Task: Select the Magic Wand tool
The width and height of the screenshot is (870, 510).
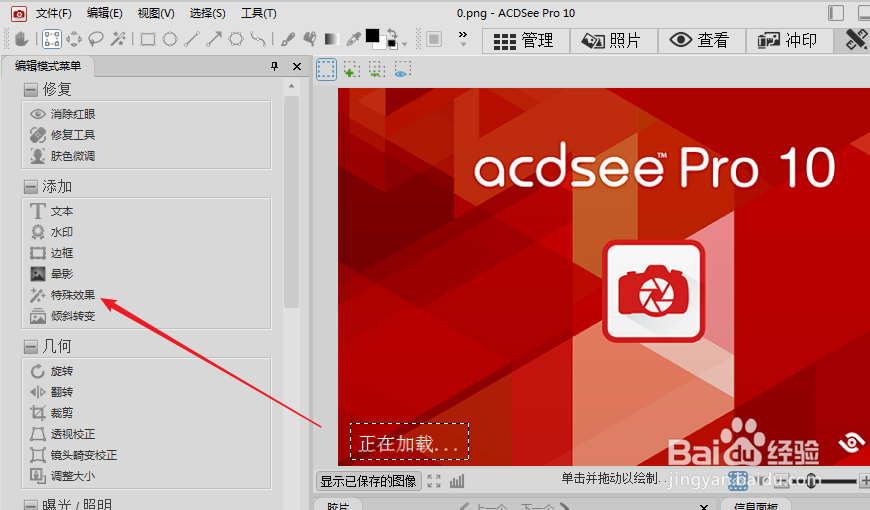Action: pos(118,39)
